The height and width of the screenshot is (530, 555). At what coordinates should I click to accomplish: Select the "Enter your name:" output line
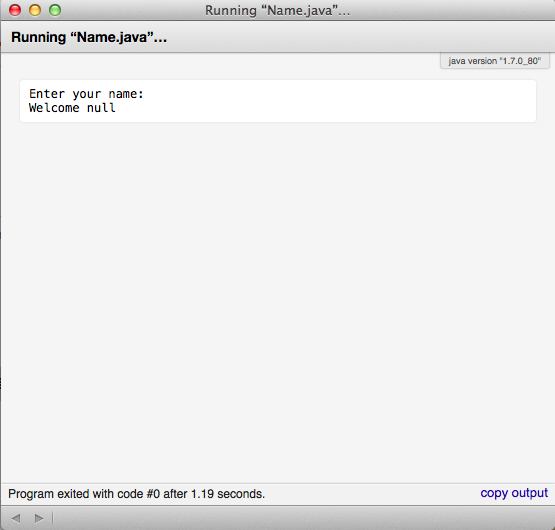[x=86, y=94]
